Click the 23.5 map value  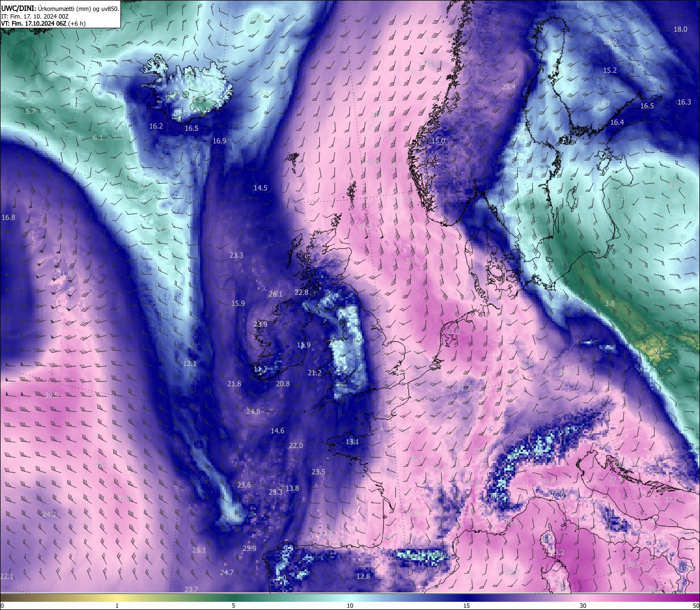318,472
